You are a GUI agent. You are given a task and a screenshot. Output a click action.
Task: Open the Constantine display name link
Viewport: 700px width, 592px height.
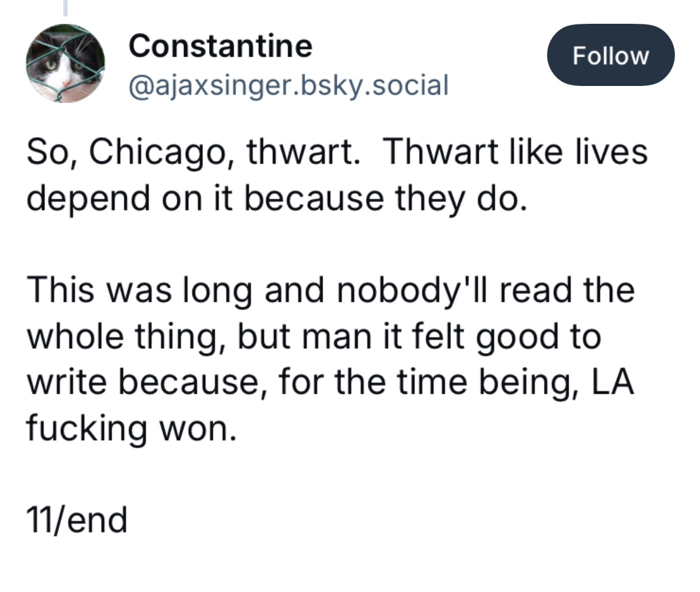coord(221,46)
